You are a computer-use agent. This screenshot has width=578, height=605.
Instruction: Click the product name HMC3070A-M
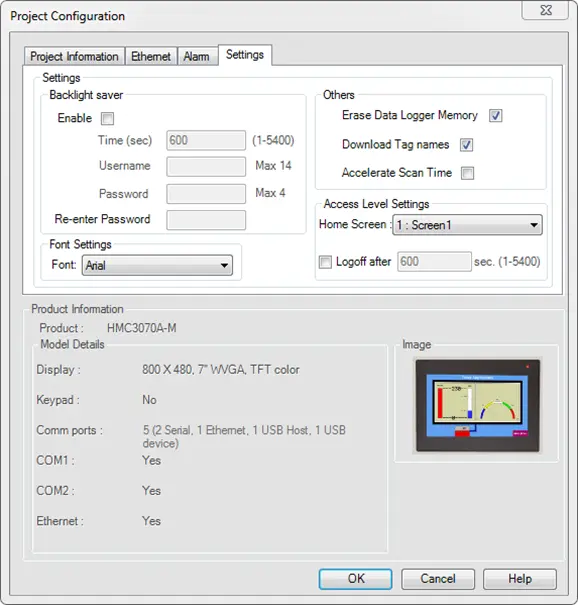142,328
